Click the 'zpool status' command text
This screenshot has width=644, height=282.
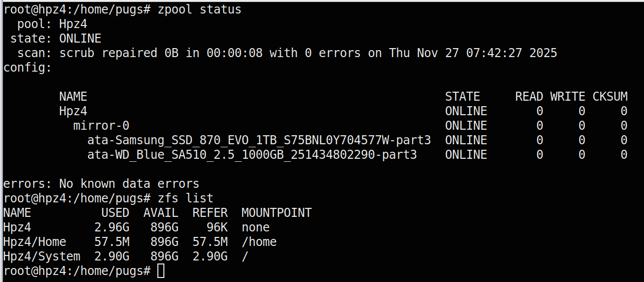199,10
